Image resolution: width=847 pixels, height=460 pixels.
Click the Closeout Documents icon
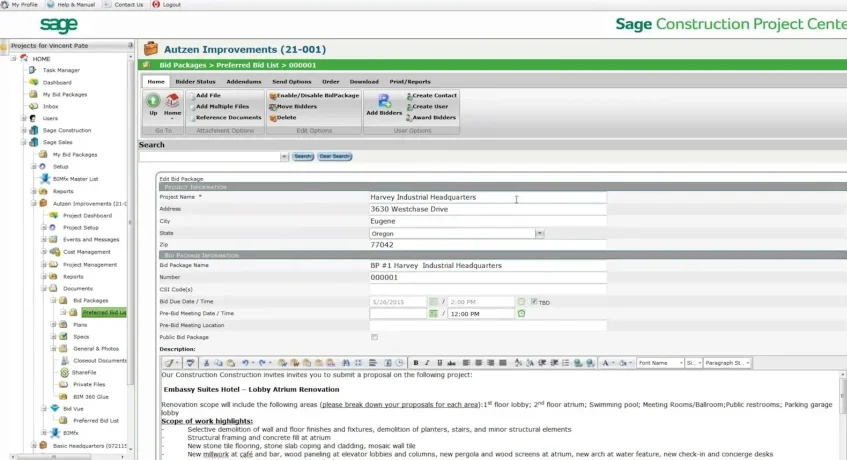pos(64,360)
